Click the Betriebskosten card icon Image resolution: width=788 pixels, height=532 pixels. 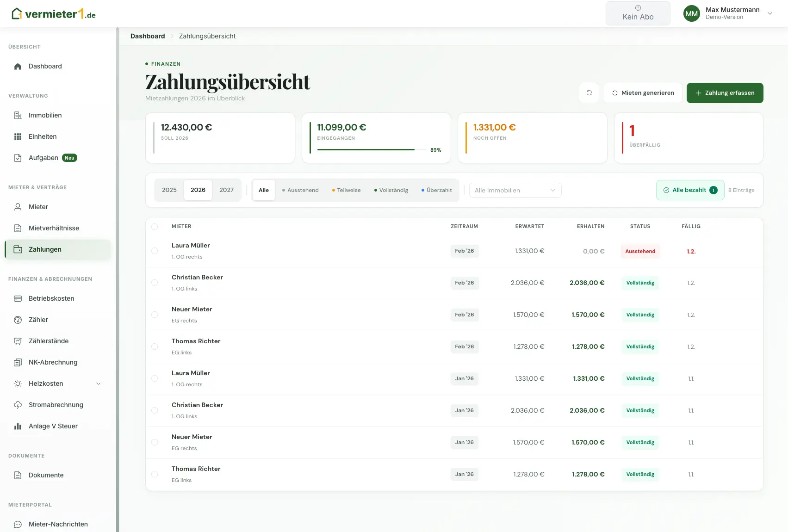click(x=18, y=298)
